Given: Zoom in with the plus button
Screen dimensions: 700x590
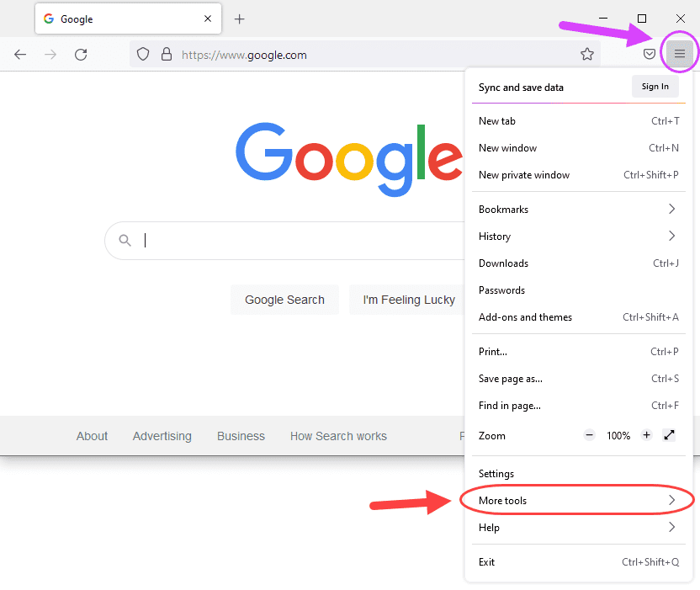Looking at the screenshot, I should pyautogui.click(x=646, y=434).
